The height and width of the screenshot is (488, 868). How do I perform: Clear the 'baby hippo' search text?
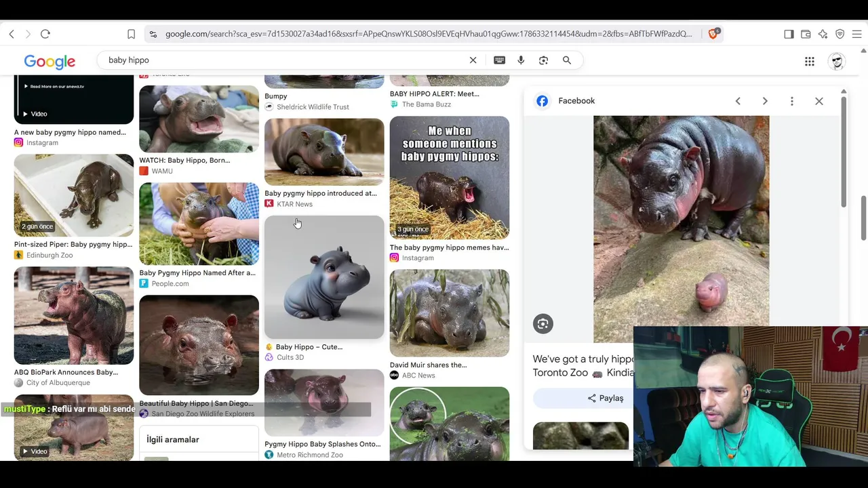tap(473, 60)
